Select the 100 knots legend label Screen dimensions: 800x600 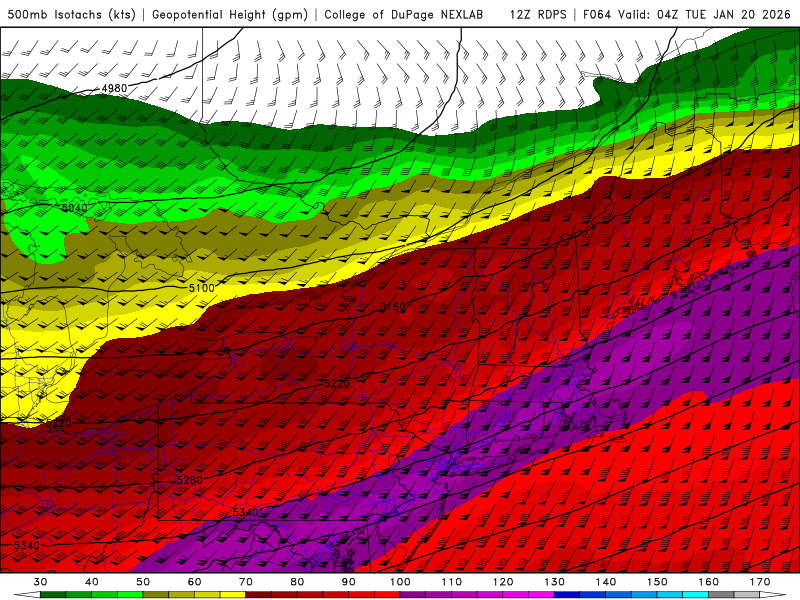pos(400,582)
